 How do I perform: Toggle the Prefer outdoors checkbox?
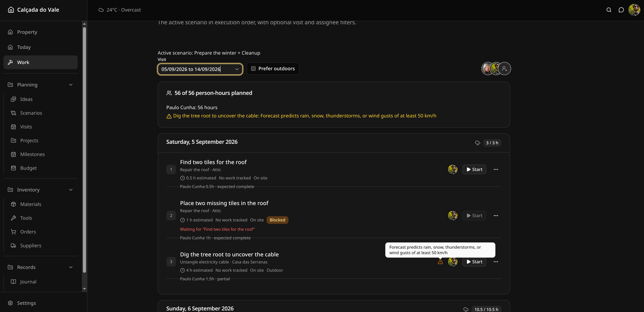point(254,69)
